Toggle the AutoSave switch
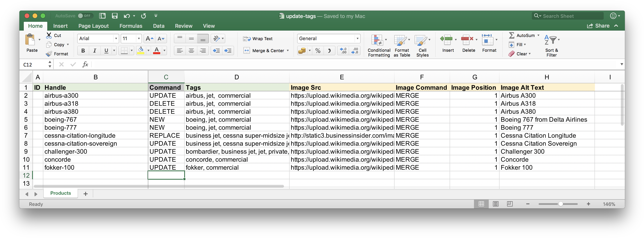The image size is (644, 238). [x=85, y=16]
